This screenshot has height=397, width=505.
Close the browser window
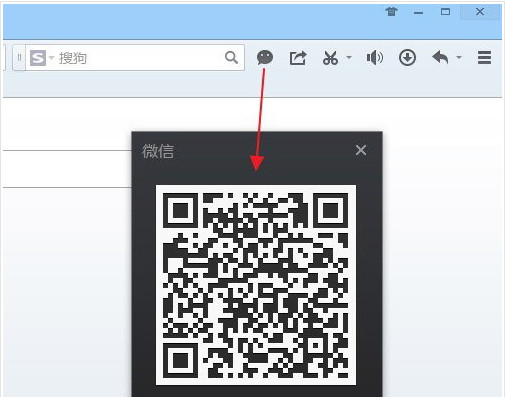pyautogui.click(x=480, y=12)
